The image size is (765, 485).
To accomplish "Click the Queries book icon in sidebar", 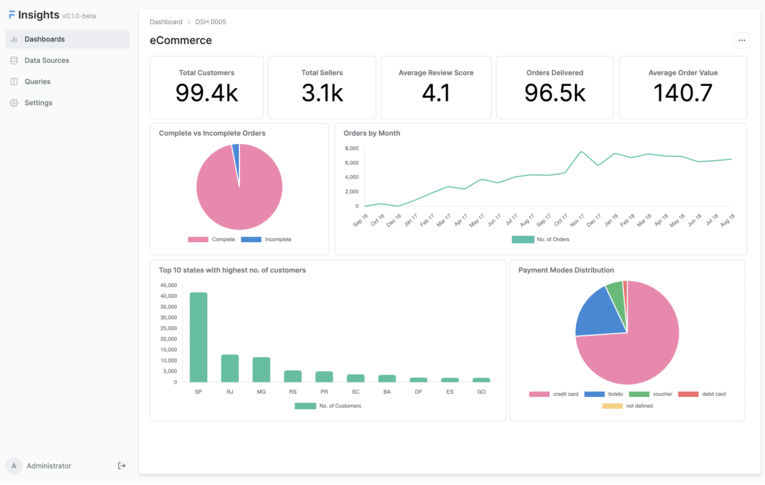I will [x=14, y=81].
